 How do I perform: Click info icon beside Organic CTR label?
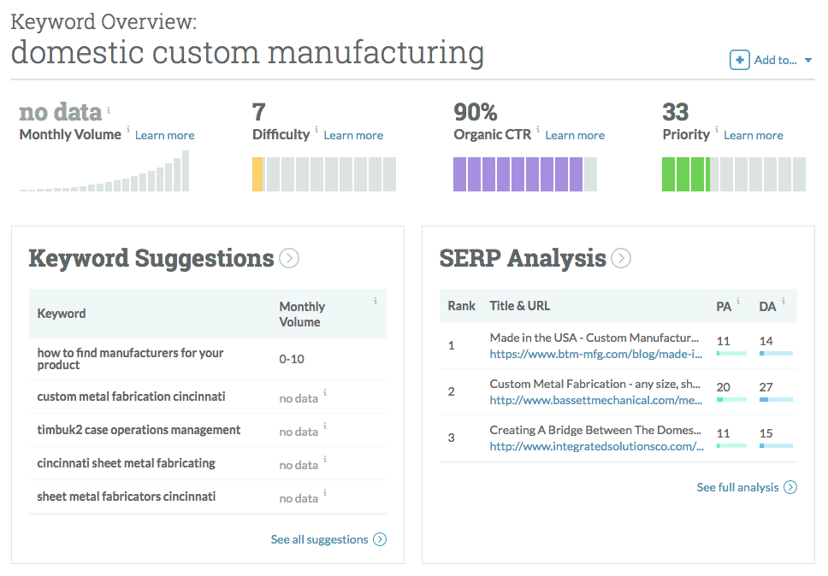point(538,129)
